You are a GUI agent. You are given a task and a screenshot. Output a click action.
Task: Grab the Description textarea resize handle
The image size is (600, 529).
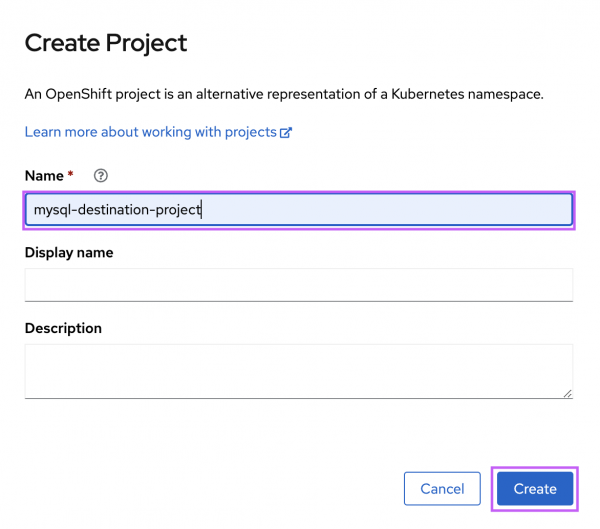point(567,393)
